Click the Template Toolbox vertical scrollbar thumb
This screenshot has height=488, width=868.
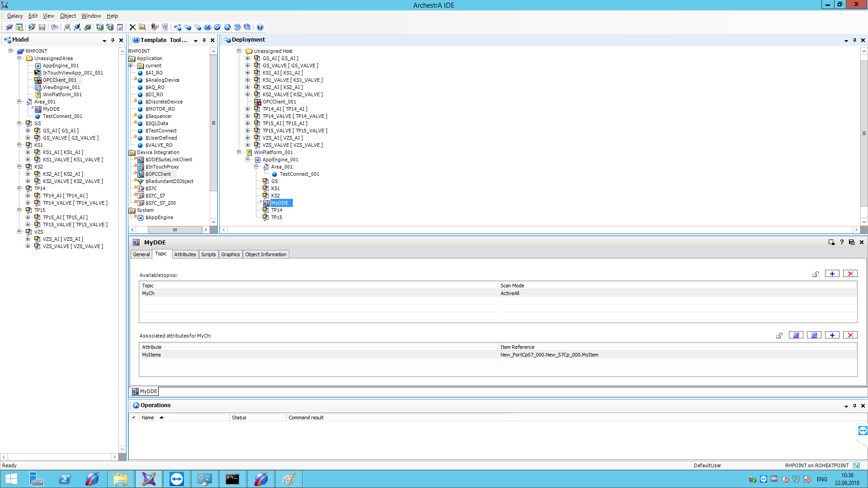point(213,123)
